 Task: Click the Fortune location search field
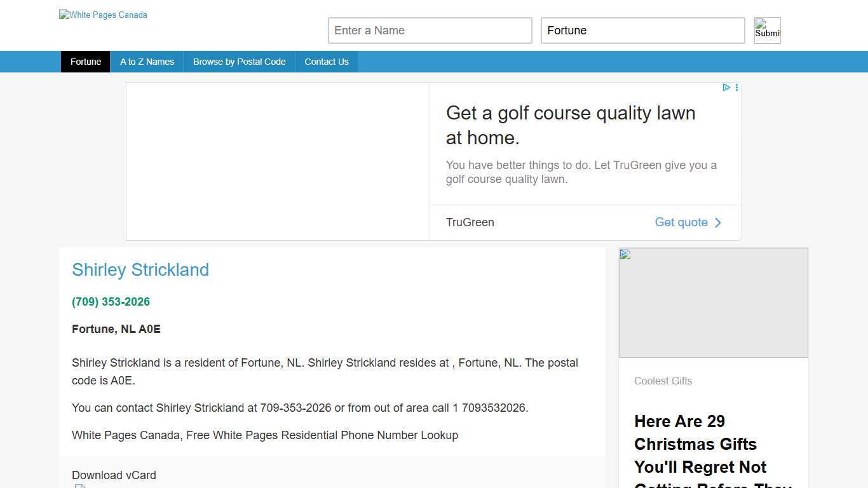coord(642,30)
